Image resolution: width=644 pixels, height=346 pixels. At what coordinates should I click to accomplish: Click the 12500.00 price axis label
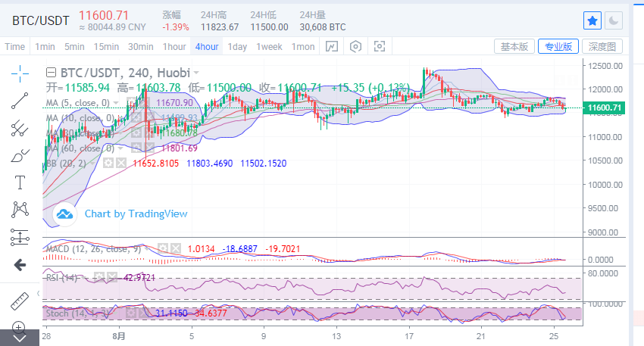(605, 66)
